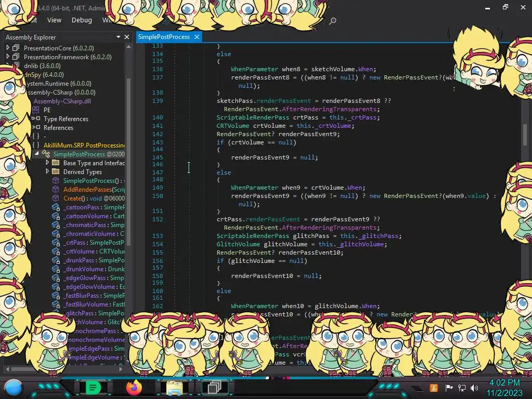Click the Assembly Explorer vertical scrollbar
532x399 pixels.
[128, 161]
